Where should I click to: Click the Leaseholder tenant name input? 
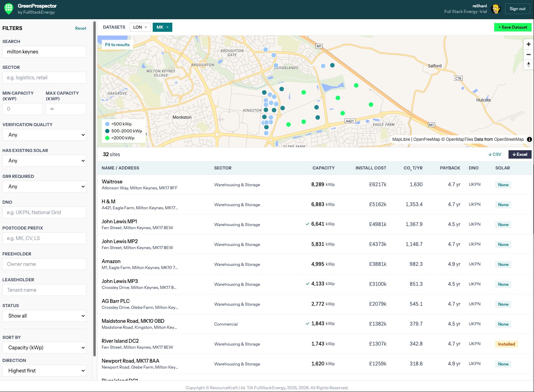coord(44,290)
